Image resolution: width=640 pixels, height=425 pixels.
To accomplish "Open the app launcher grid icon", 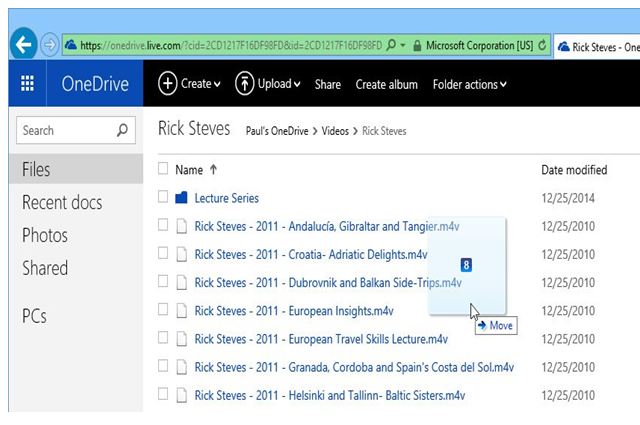I will 26,84.
